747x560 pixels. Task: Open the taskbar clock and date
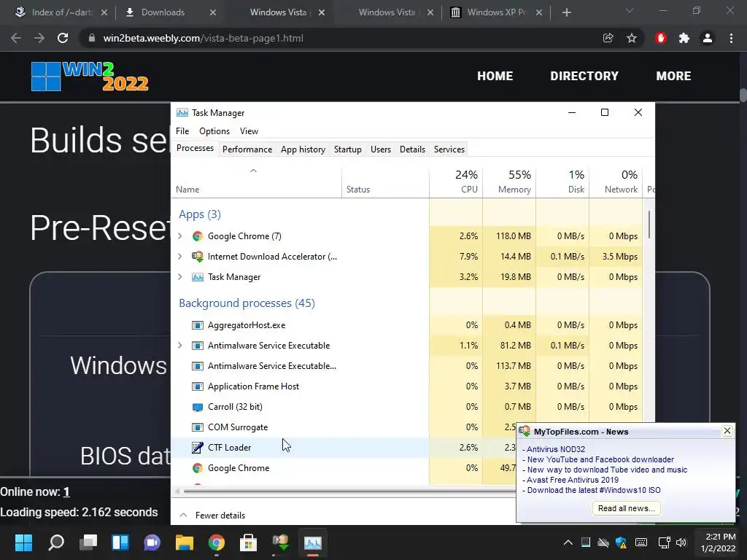(718, 542)
